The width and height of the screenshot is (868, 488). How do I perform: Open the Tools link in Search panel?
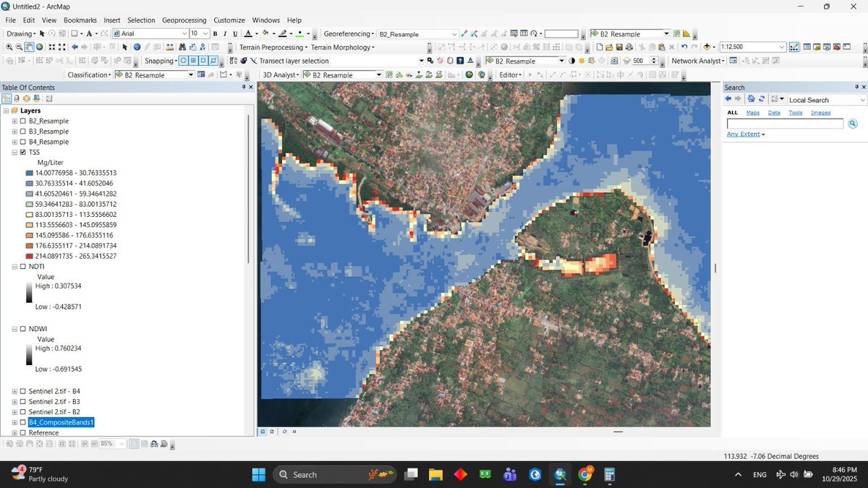coord(796,112)
